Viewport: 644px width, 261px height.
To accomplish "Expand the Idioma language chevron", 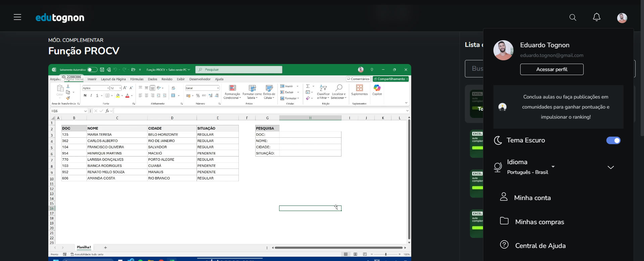I will point(611,167).
